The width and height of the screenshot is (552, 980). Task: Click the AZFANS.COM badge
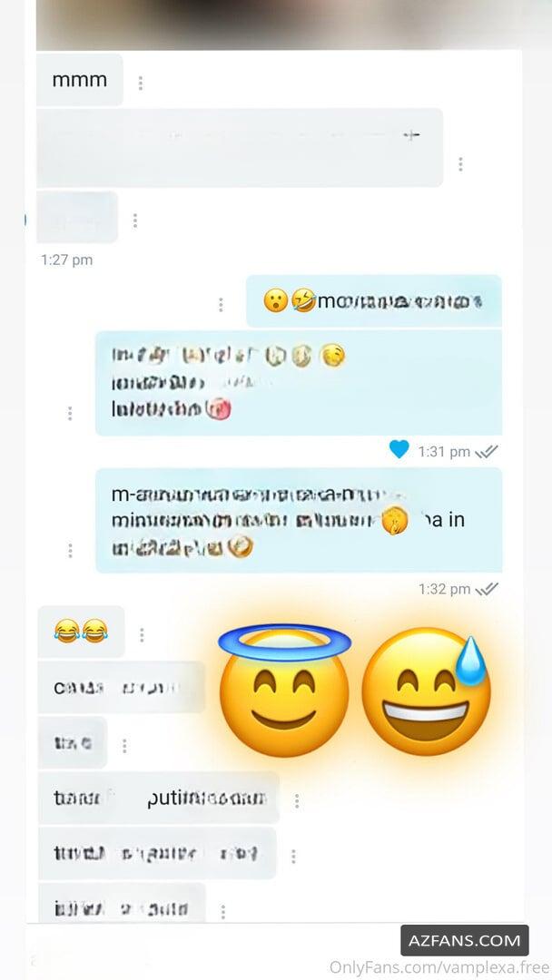465,940
